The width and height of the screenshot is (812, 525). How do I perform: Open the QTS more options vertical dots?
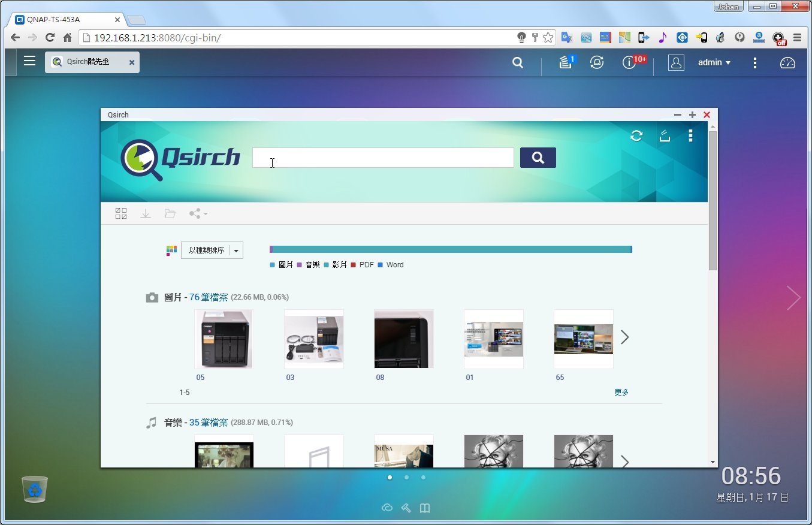[x=755, y=62]
